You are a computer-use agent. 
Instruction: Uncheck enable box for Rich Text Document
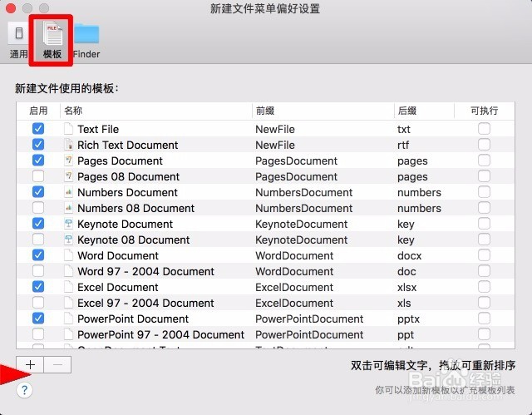pos(38,145)
